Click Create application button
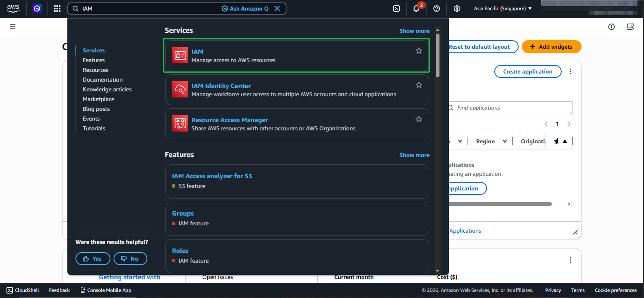The width and height of the screenshot is (644, 298). 528,71
